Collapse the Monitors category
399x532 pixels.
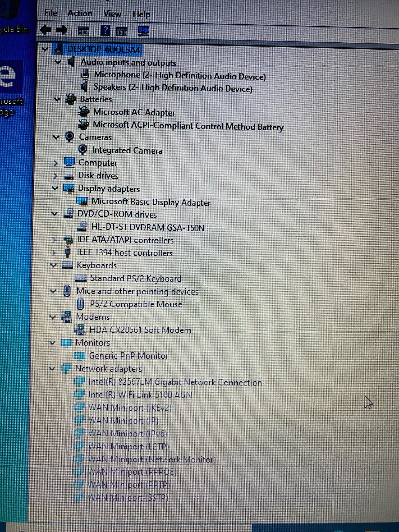[x=52, y=343]
